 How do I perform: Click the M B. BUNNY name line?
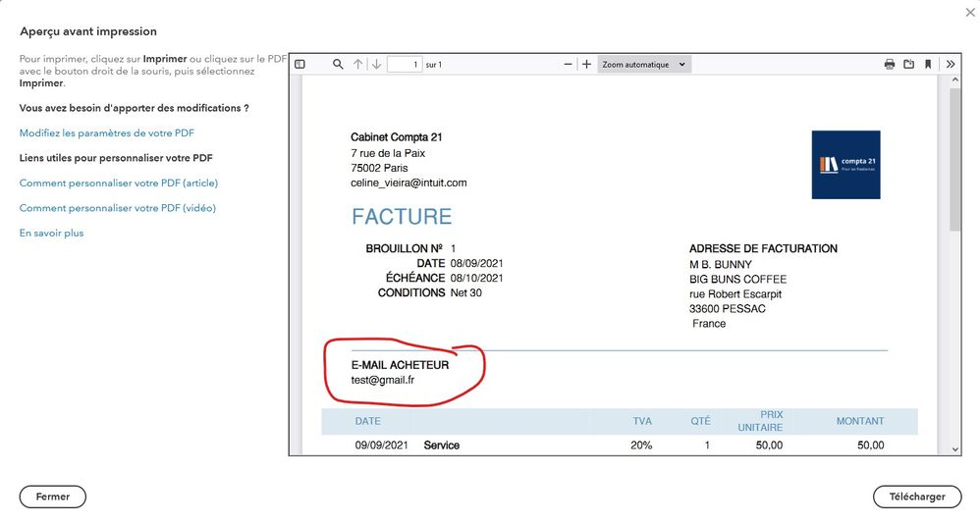[x=721, y=265]
